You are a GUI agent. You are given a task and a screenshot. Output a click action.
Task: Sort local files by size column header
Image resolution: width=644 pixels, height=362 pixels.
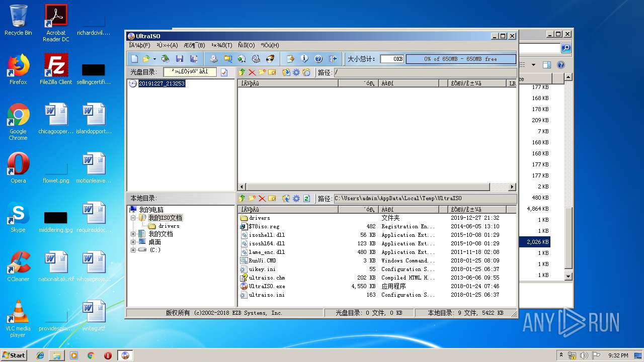[x=359, y=209]
